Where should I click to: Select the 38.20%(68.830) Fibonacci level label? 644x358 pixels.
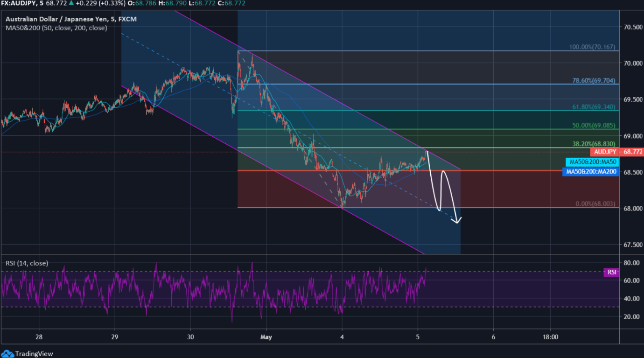coord(594,144)
